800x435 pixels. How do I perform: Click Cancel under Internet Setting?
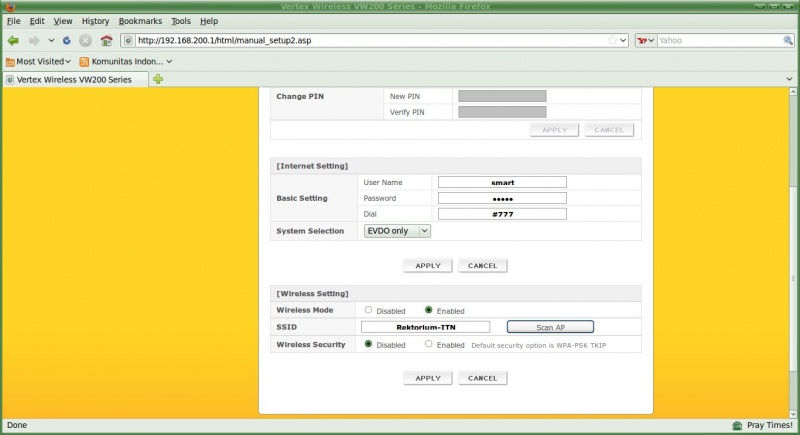(x=482, y=265)
